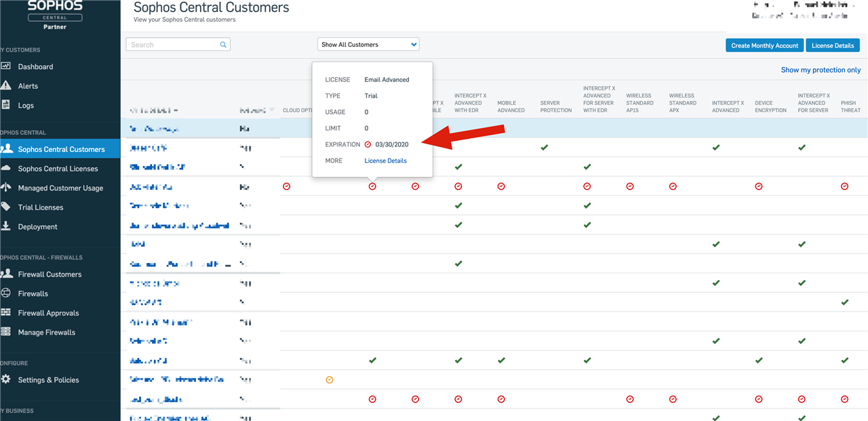Click the "SOPHOS CENTRAL - FIREWALLS" sidebar section heading
868x421 pixels.
click(x=41, y=258)
